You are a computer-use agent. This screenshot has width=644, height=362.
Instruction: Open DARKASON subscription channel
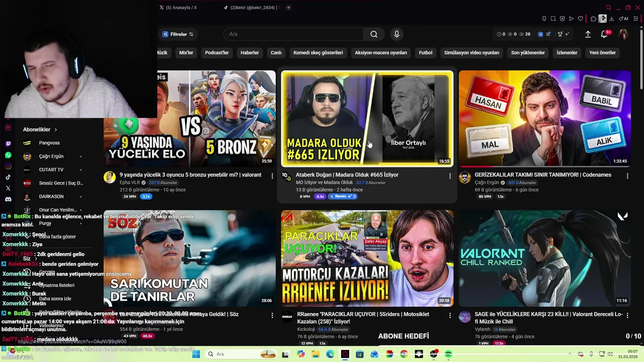pos(51,197)
